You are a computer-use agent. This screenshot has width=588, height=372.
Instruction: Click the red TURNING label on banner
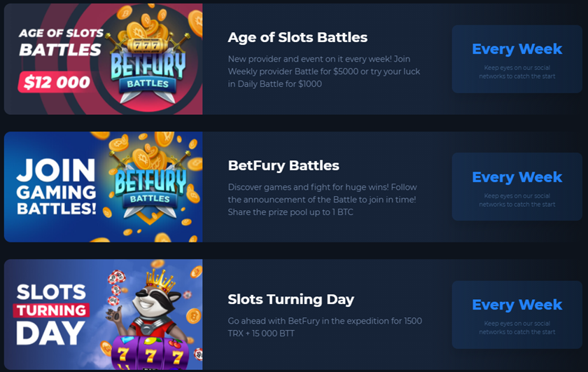[51, 310]
